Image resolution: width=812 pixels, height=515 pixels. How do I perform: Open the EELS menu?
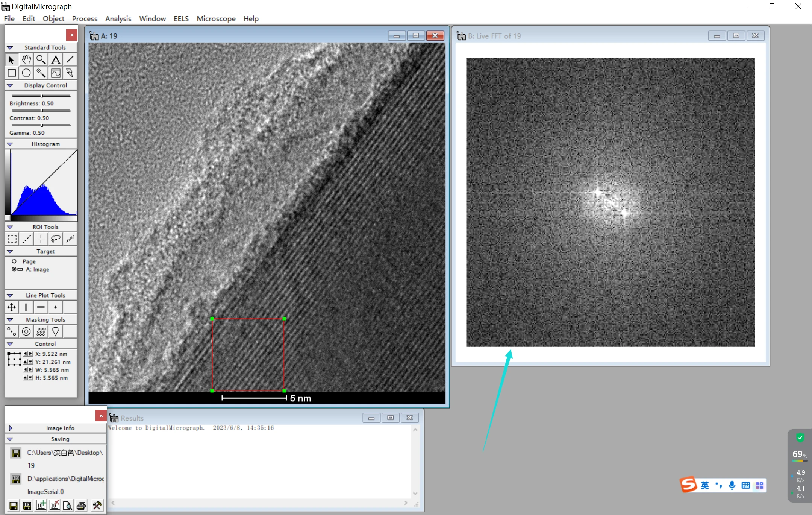pos(181,18)
